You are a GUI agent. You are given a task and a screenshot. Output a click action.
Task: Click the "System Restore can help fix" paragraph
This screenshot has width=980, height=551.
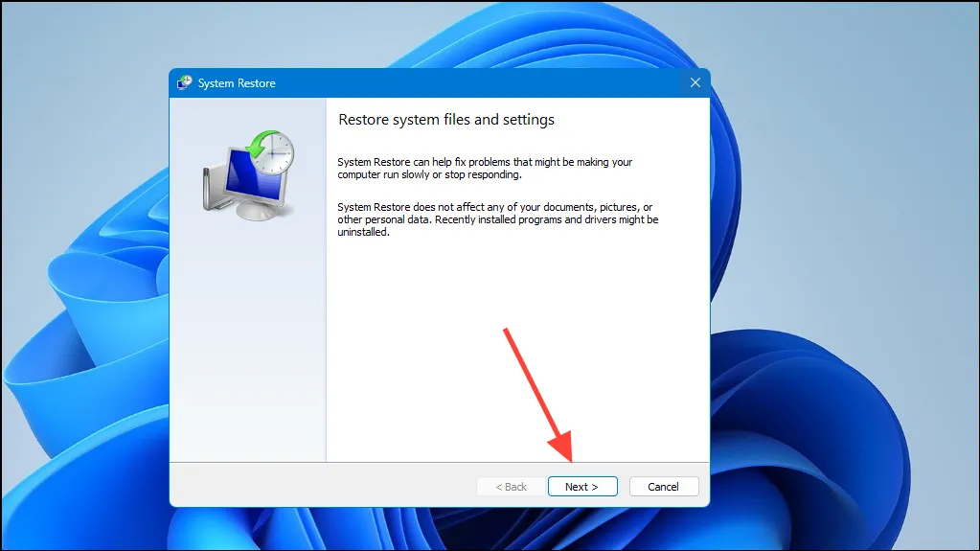[485, 169]
